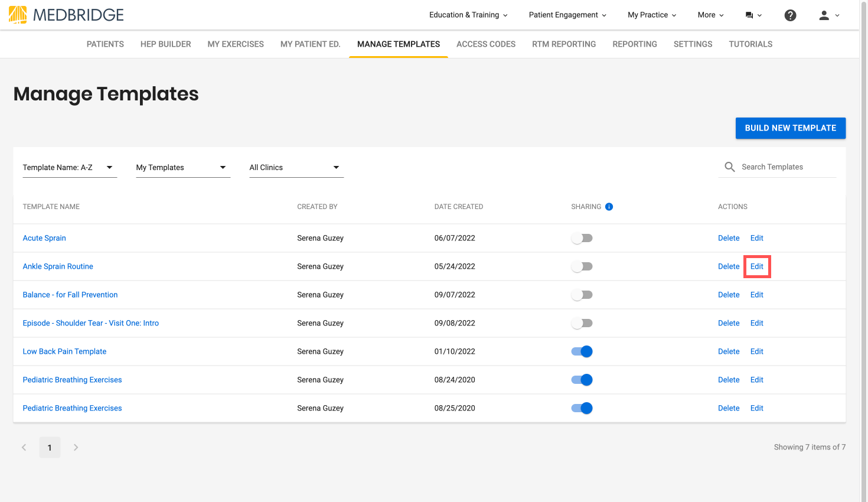Delete the Acute Sprain template
The height and width of the screenshot is (502, 868).
[x=729, y=238]
